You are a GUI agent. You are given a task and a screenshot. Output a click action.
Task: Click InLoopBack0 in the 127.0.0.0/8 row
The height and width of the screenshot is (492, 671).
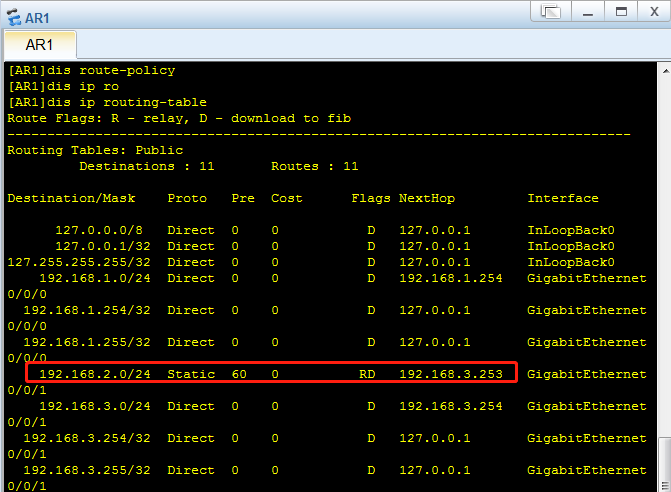tap(571, 230)
